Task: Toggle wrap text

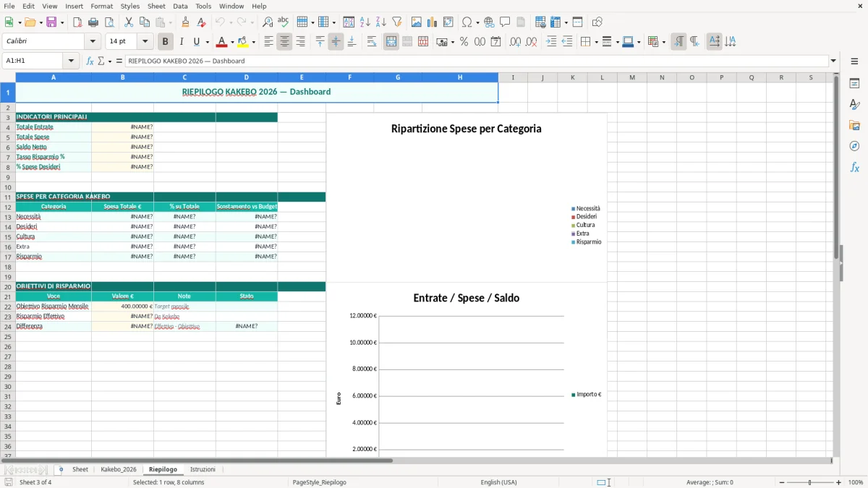Action: pyautogui.click(x=372, y=42)
